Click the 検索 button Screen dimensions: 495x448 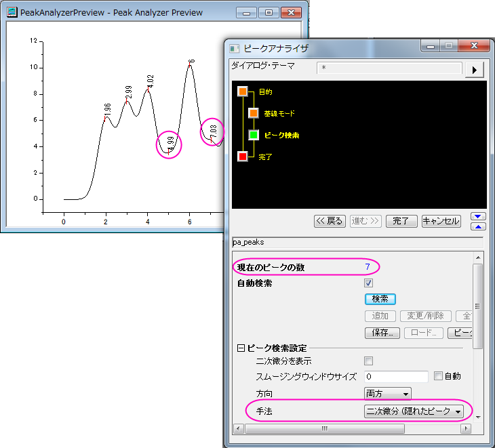tap(380, 299)
